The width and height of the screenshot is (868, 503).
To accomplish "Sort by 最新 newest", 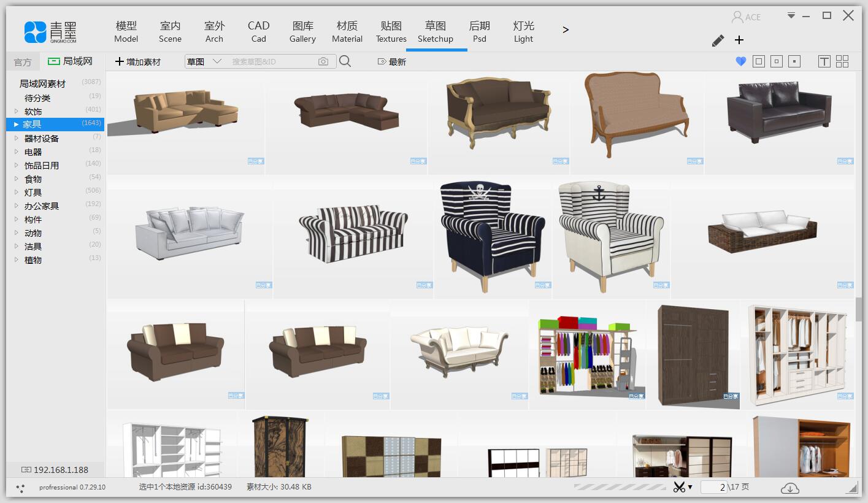I will tap(398, 62).
